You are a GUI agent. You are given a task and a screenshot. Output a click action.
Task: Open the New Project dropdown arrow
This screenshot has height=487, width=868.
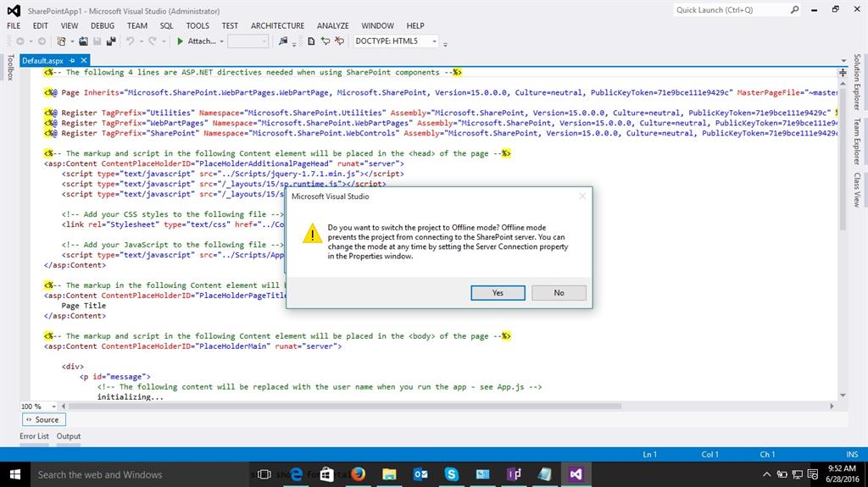(72, 42)
